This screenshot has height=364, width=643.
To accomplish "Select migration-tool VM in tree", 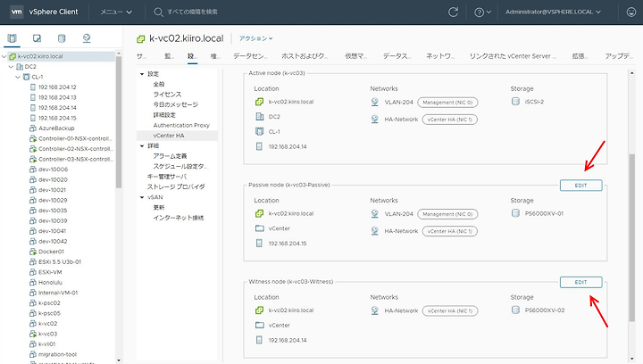I will click(x=57, y=354).
